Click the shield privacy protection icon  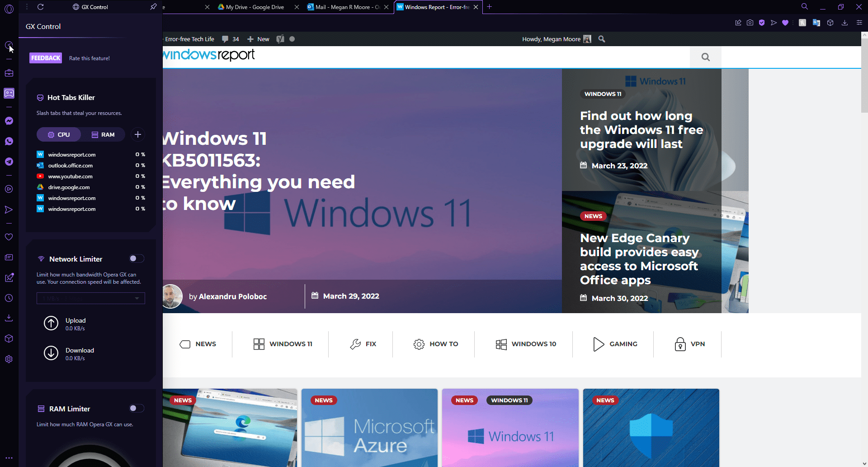coord(762,23)
